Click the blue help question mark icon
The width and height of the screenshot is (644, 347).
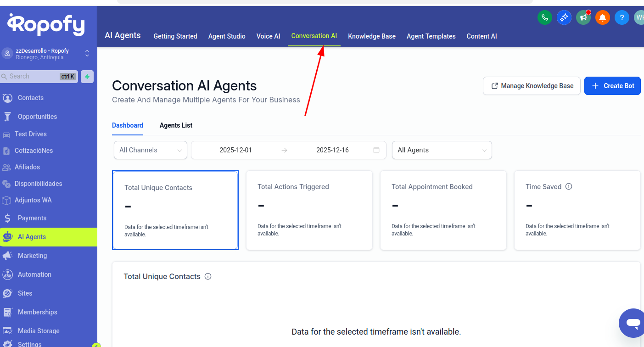(622, 18)
